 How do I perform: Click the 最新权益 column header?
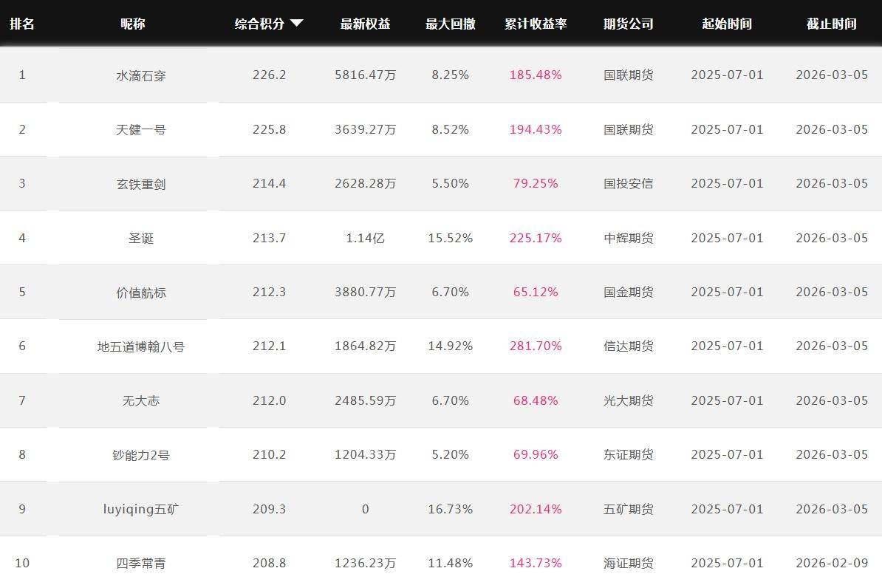click(365, 24)
